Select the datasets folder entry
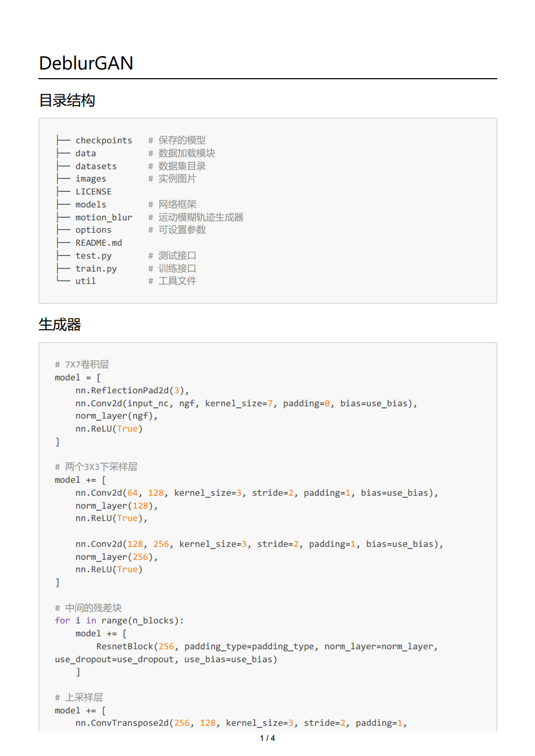The height and width of the screenshot is (756, 535). pos(96,166)
